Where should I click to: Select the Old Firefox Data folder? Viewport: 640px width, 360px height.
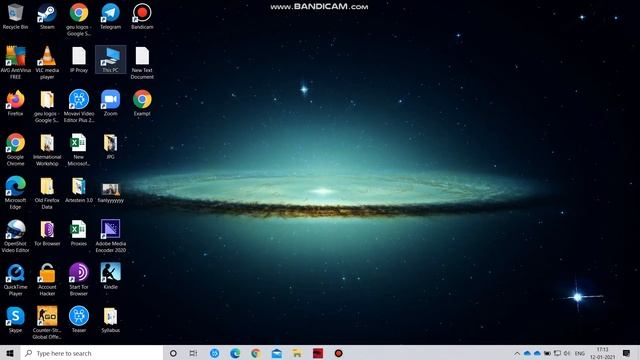click(x=47, y=193)
